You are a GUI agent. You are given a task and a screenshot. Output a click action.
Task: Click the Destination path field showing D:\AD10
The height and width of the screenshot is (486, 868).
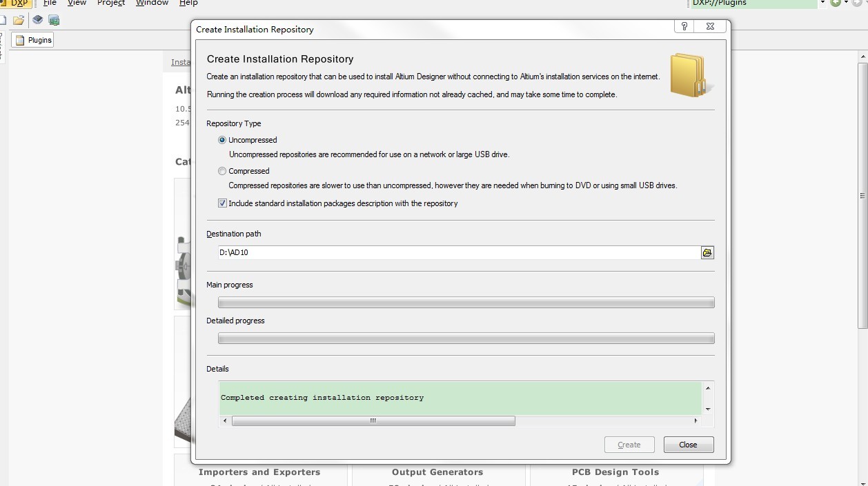coord(459,252)
